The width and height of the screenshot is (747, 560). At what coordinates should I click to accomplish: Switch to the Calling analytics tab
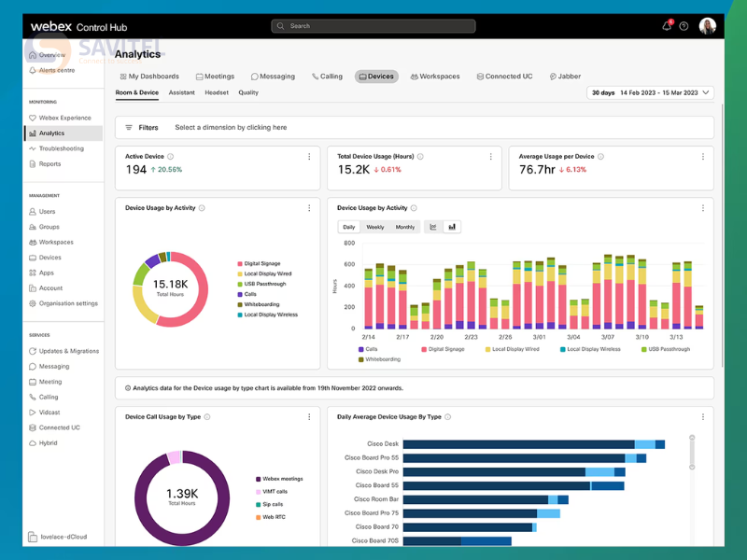pyautogui.click(x=328, y=77)
